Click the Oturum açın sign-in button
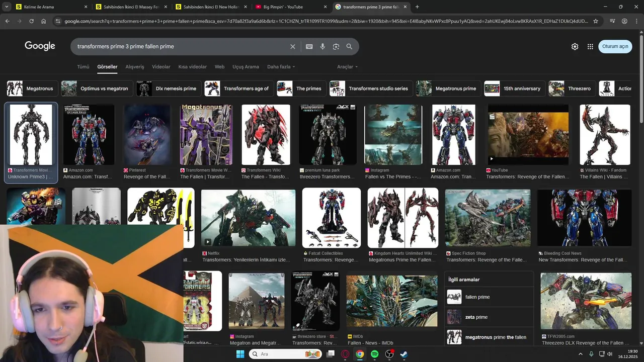 pos(615,46)
